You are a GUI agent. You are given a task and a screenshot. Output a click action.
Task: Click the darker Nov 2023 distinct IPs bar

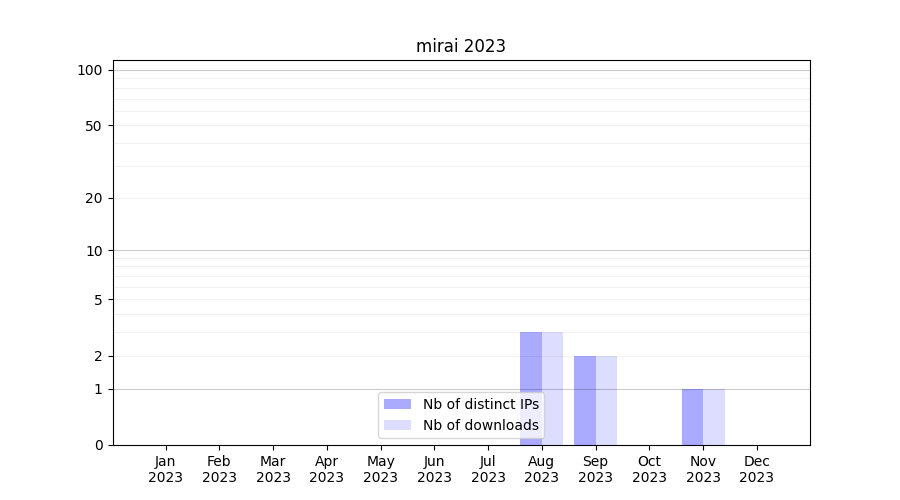[692, 417]
